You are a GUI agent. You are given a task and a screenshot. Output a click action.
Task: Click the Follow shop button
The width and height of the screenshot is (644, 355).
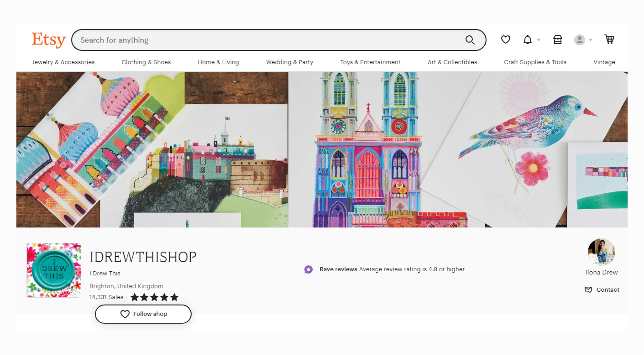pos(143,314)
